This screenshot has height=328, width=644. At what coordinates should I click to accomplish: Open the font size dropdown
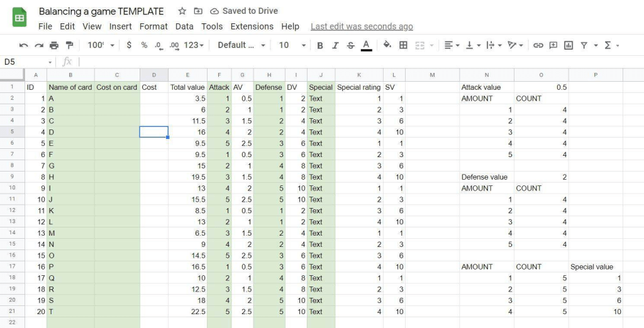(x=292, y=45)
